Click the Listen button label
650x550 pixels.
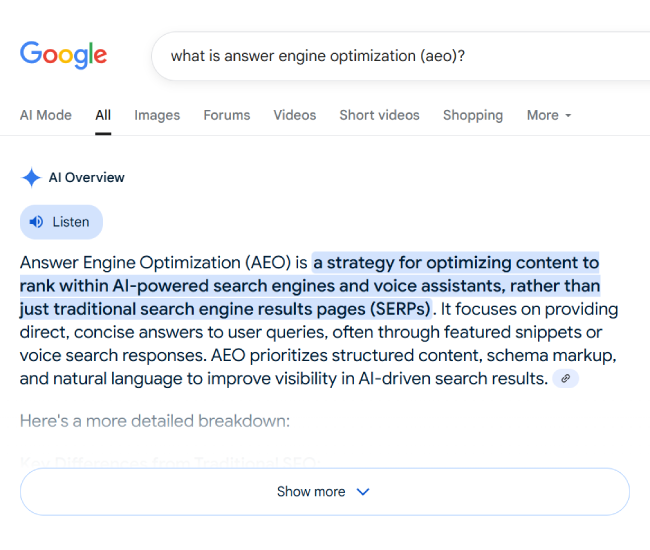click(71, 222)
